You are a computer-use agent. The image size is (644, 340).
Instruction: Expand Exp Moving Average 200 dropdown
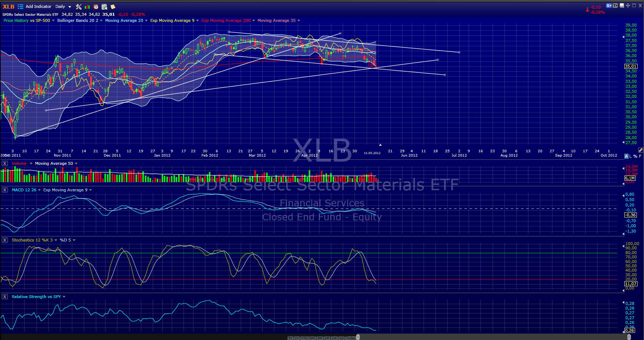click(x=254, y=20)
